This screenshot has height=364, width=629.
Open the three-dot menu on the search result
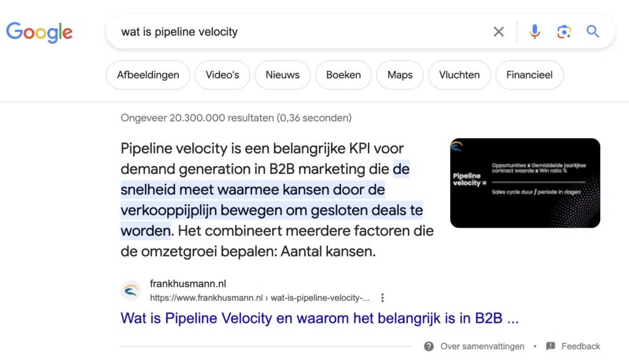(x=382, y=297)
